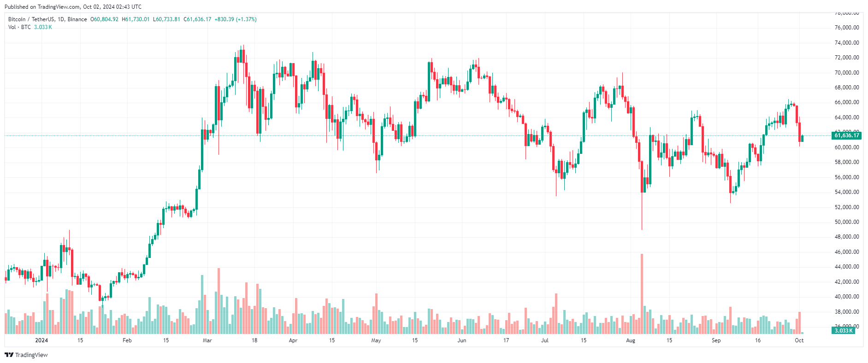
Task: Click the 66,000.00 price axis label
Action: click(x=847, y=102)
